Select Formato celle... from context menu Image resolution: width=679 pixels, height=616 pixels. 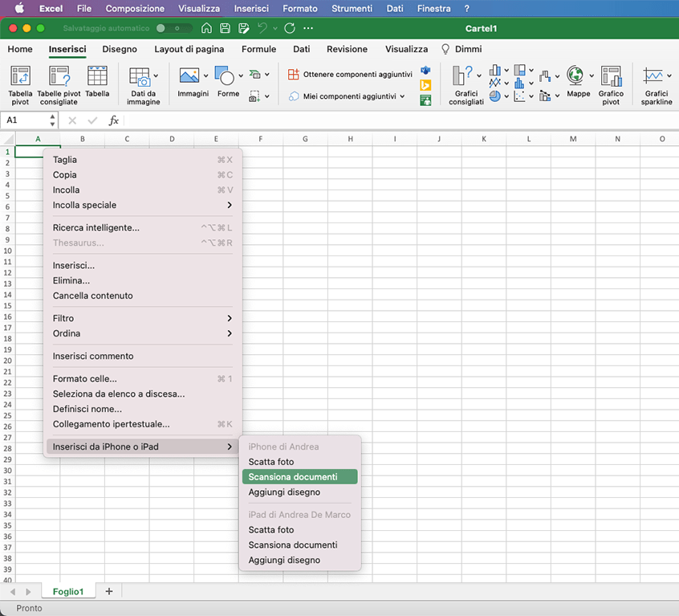[x=85, y=379]
